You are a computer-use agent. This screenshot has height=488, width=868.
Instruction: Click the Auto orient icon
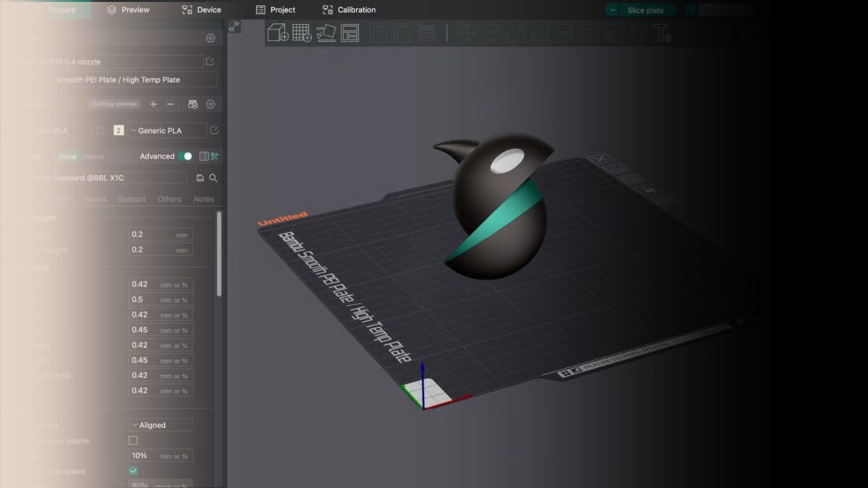[326, 33]
